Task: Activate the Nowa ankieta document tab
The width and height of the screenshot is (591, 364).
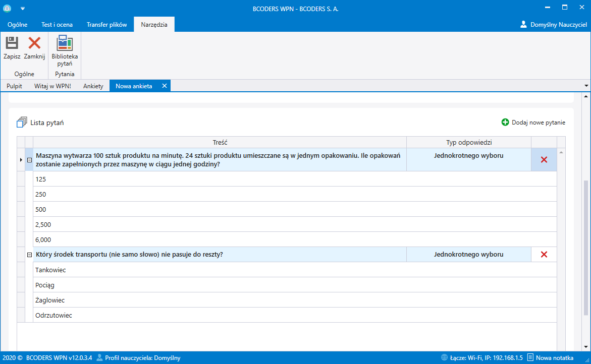Action: [134, 86]
